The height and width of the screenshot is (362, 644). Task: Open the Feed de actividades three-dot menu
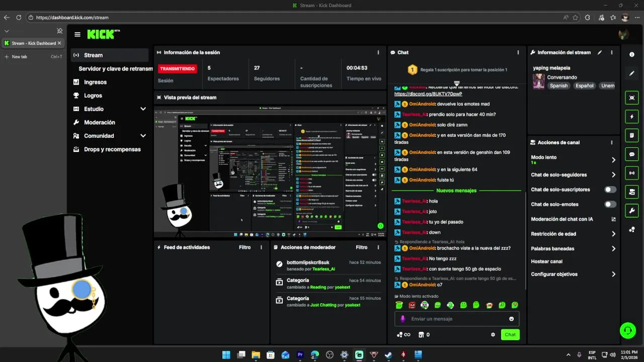coord(261,247)
